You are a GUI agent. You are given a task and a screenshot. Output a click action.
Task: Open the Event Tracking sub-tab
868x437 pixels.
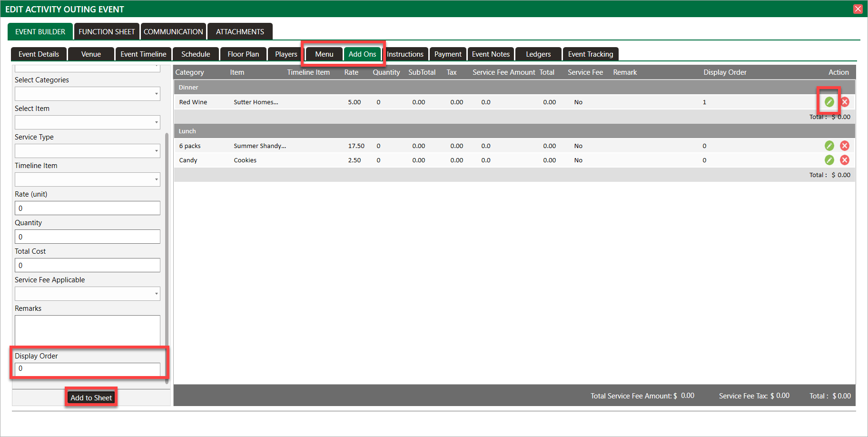(x=590, y=54)
